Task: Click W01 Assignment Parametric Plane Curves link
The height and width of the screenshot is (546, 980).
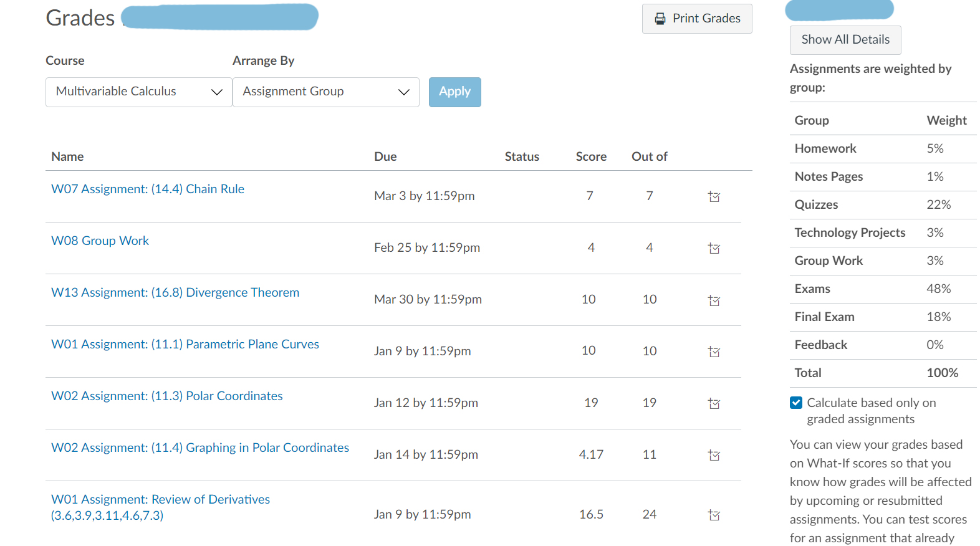Action: tap(185, 344)
